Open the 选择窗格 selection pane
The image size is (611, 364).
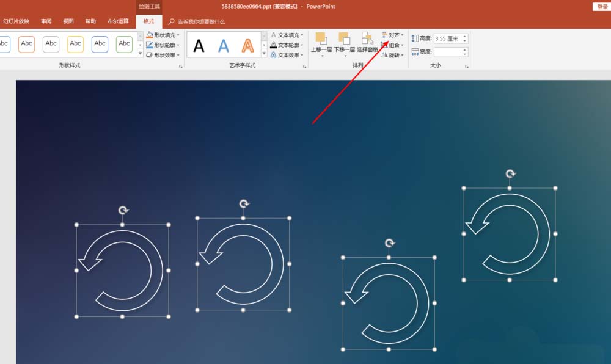click(367, 42)
